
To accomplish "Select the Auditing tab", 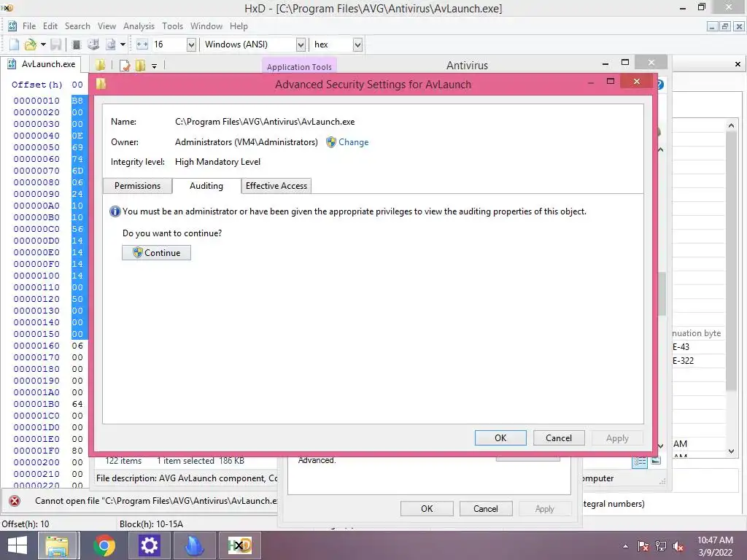I will point(206,186).
